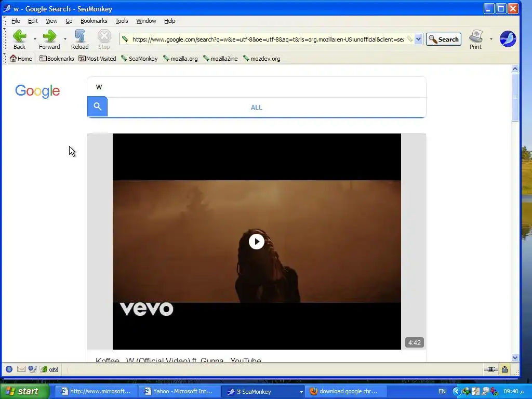This screenshot has height=399, width=532.
Task: Open the Windows start menu
Action: pos(25,392)
